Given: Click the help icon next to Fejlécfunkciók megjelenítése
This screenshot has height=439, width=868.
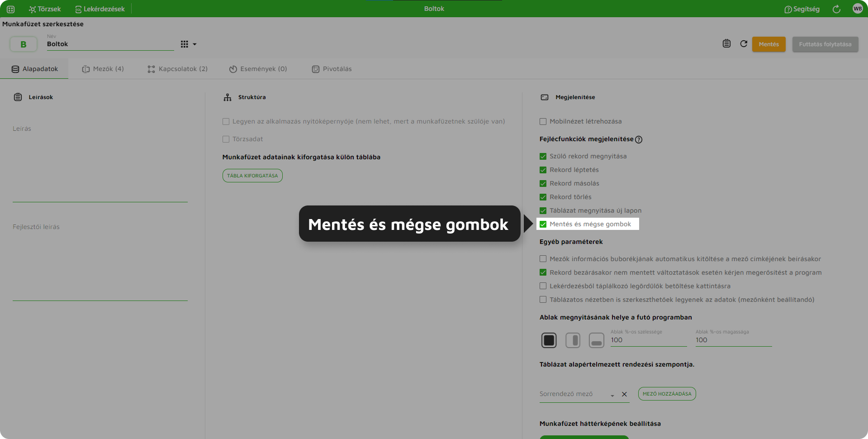Looking at the screenshot, I should (639, 139).
